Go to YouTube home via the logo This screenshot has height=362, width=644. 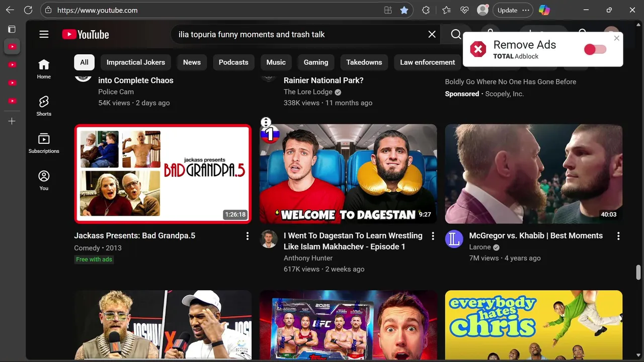[86, 34]
